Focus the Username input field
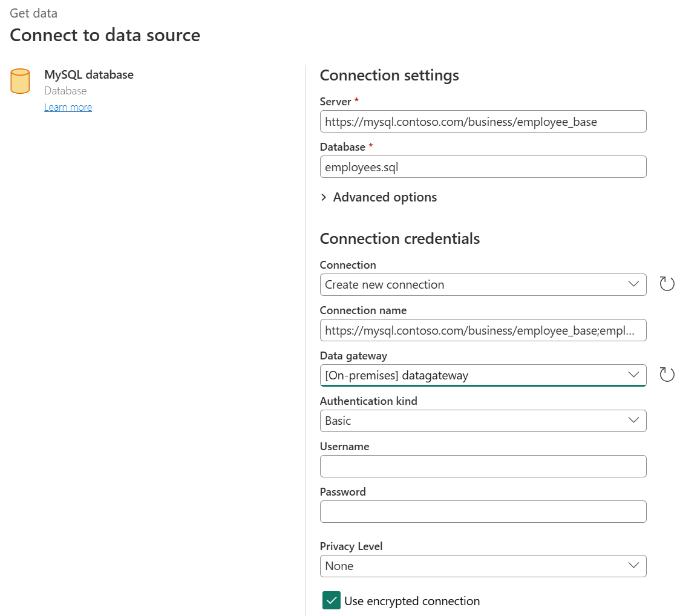Viewport: 680px width, 616px height. [x=483, y=466]
